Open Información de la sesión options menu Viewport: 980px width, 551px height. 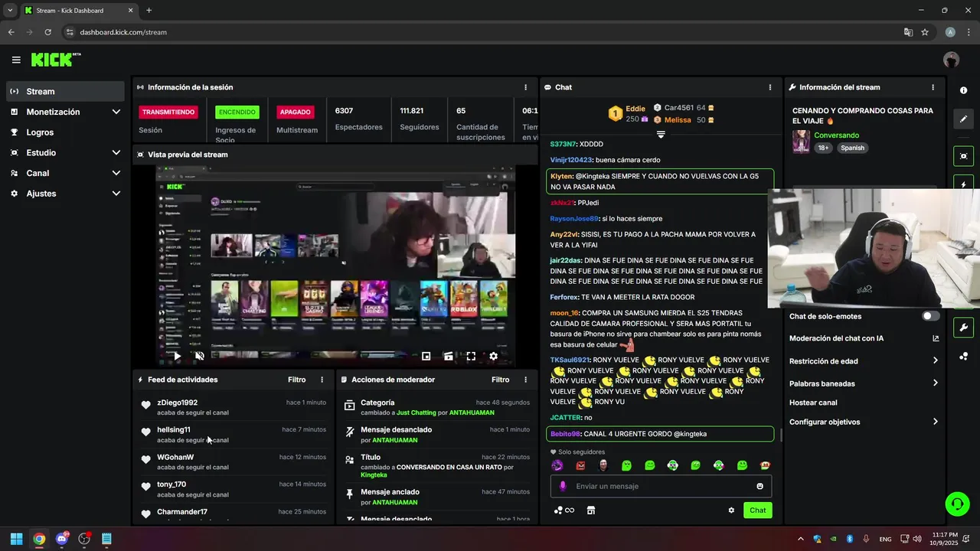pyautogui.click(x=525, y=87)
